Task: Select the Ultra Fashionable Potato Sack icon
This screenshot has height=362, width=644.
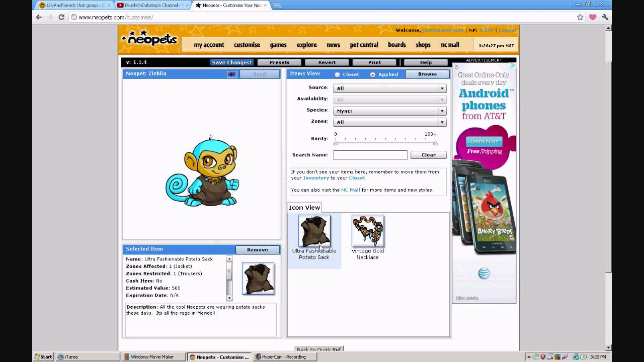Action: click(314, 231)
